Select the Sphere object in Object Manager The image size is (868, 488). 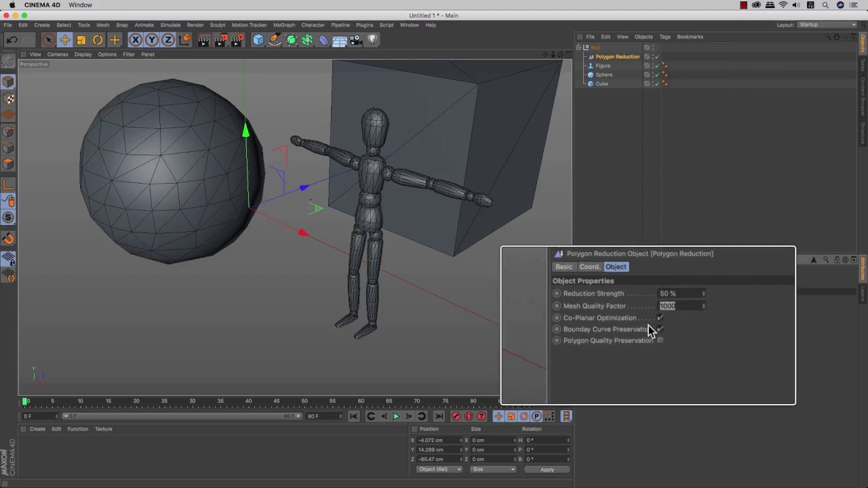(x=604, y=75)
